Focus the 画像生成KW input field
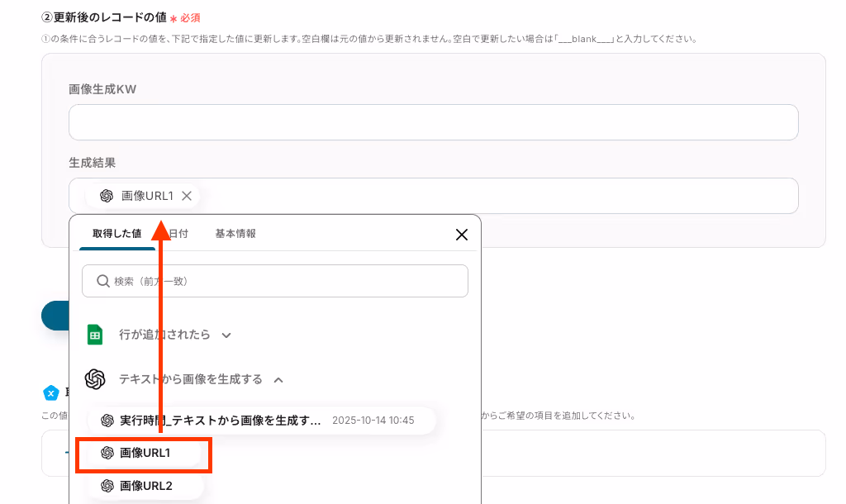 (x=433, y=122)
